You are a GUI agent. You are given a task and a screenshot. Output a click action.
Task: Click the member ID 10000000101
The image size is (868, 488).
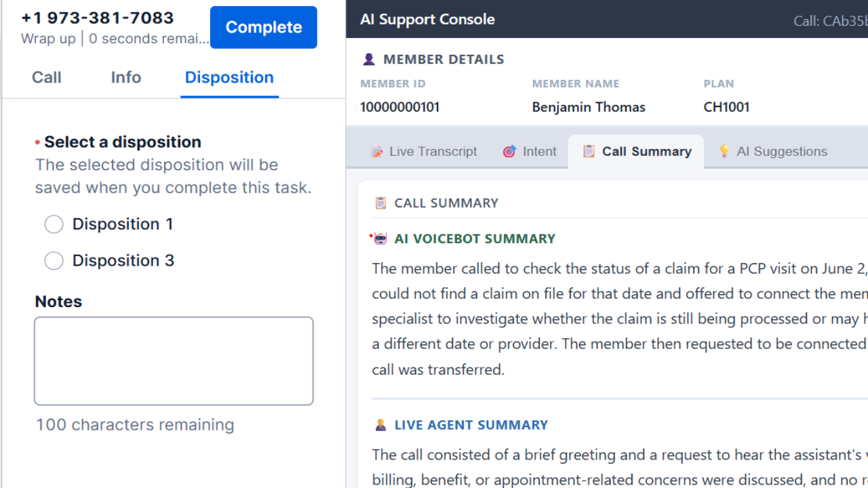pos(400,107)
